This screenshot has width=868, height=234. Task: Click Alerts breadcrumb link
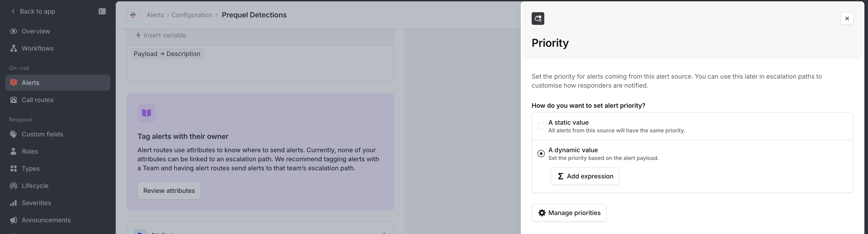point(155,15)
